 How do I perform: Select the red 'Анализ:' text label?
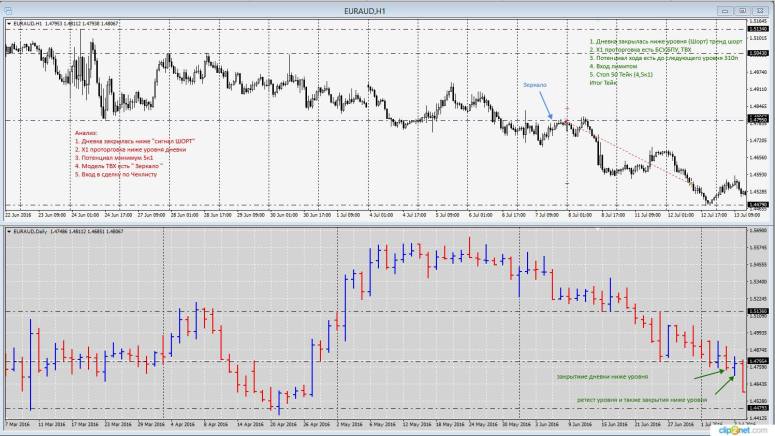85,133
